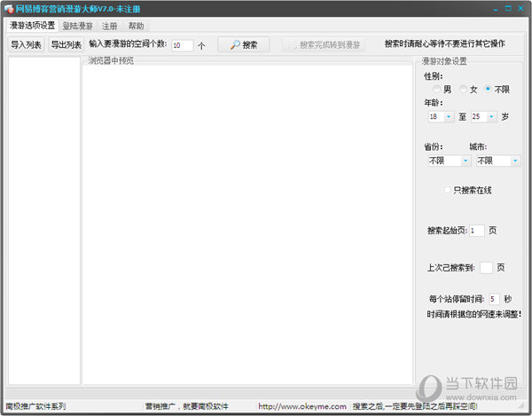Image resolution: width=532 pixels, height=416 pixels.
Task: Expand the 城市 dropdown
Action: pos(498,161)
